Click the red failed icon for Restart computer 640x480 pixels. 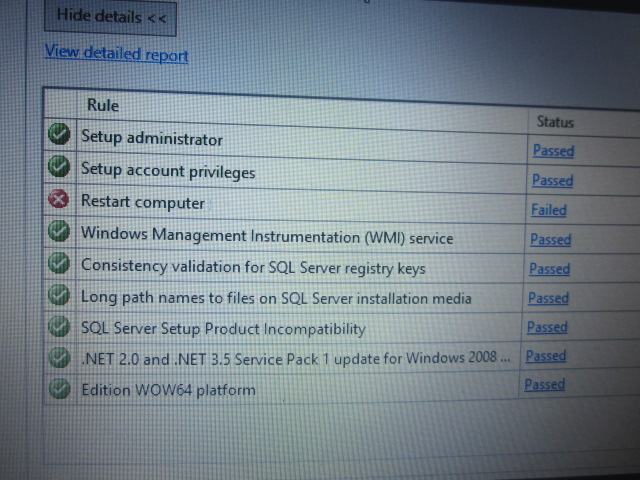click(x=59, y=199)
